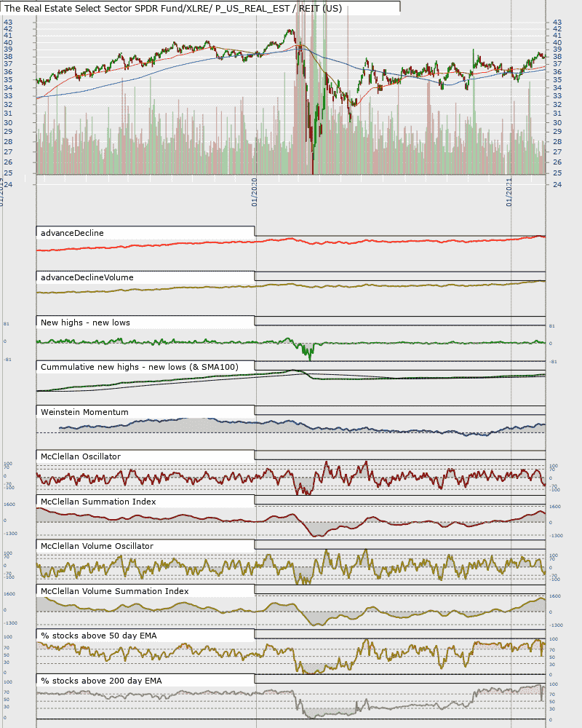The width and height of the screenshot is (582, 728).
Task: Click 'Cummulative new highs - new lows (& SMA100)' label
Action: 140,367
